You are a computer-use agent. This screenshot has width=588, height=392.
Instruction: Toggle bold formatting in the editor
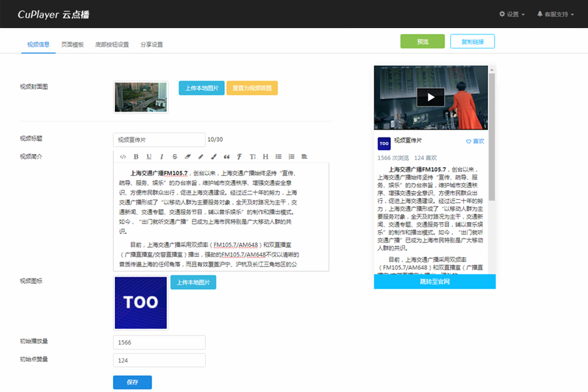click(x=136, y=157)
